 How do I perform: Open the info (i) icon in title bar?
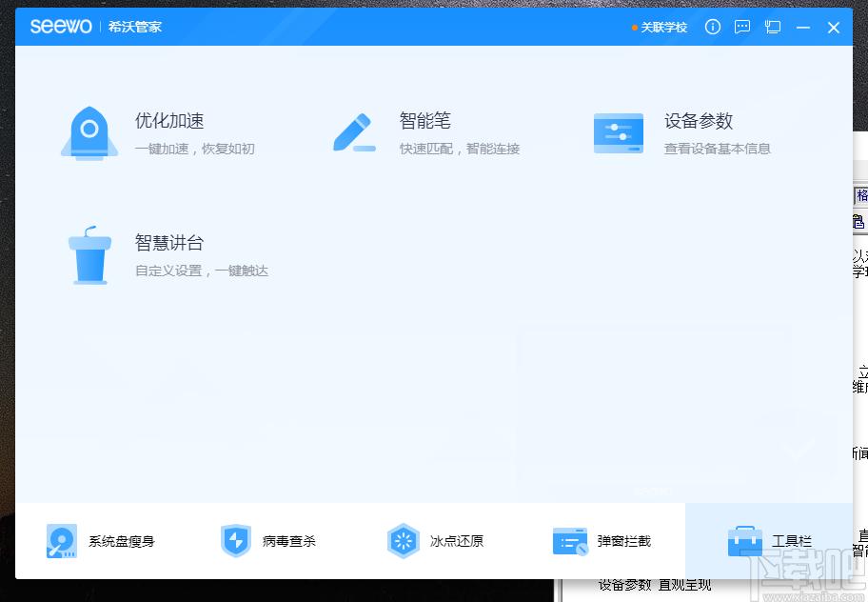click(x=713, y=27)
